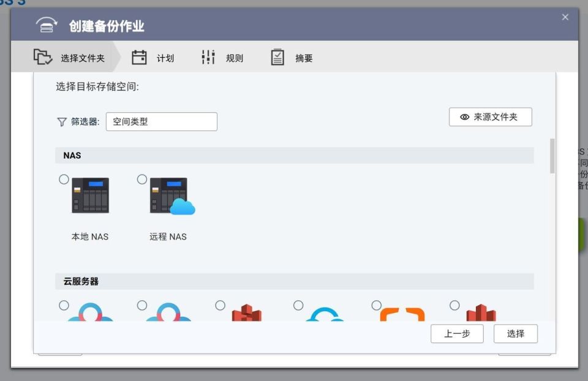Screen dimensions: 588x381
Task: Click the 来源文件夹 button
Action: 490,116
